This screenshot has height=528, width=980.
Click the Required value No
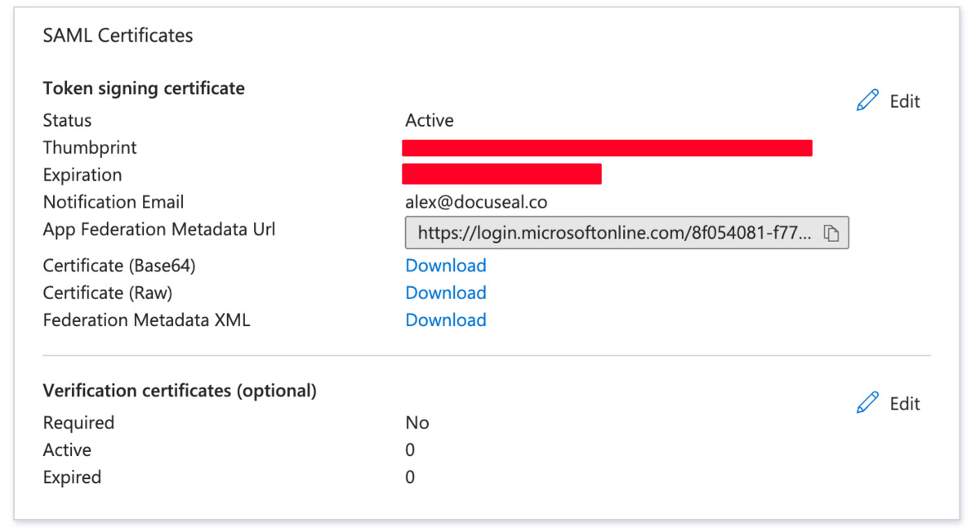click(417, 423)
